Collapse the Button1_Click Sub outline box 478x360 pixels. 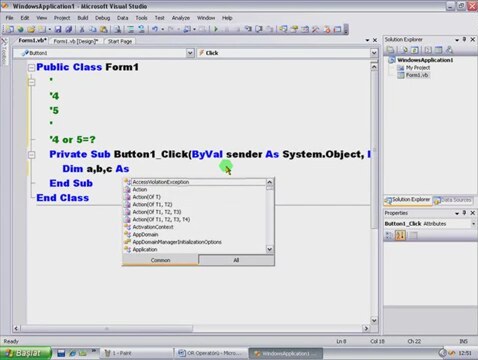tap(31, 155)
